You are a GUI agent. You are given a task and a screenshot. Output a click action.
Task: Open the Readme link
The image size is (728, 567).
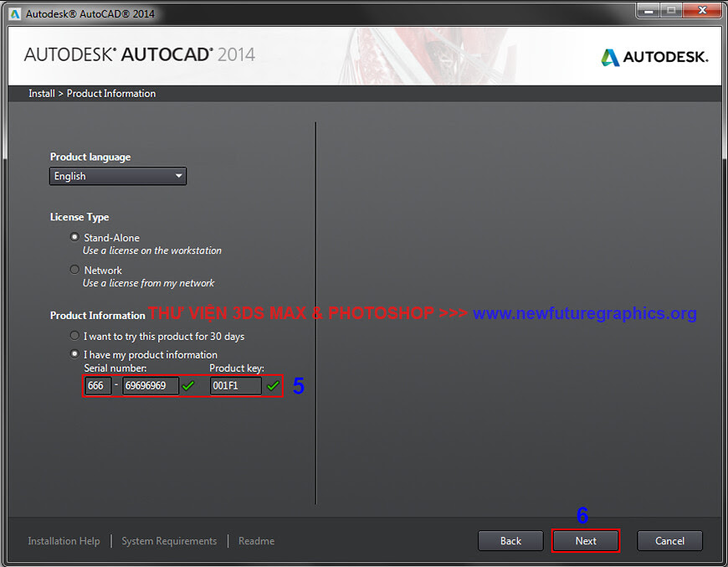[256, 541]
